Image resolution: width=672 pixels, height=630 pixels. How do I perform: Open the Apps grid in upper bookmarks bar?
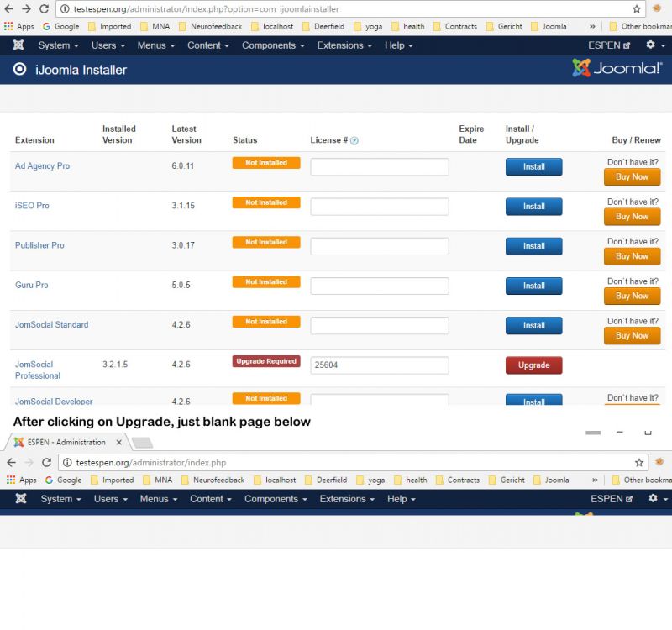pos(18,26)
